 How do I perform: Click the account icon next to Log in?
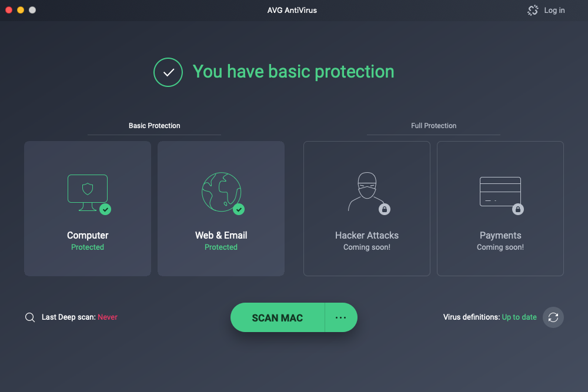coord(533,10)
